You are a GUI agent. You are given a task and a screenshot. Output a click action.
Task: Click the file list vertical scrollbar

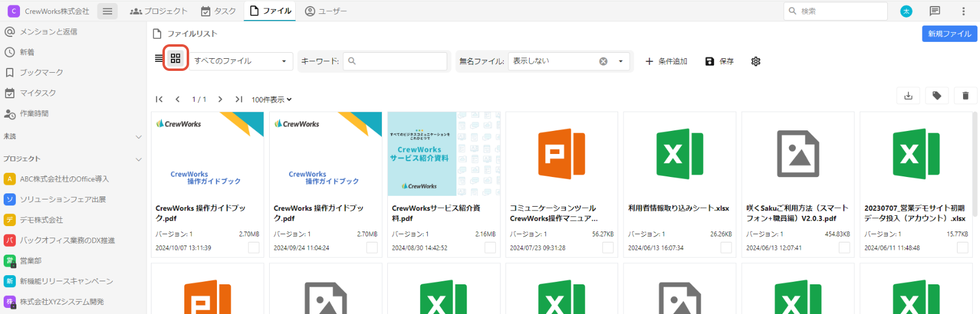[975, 164]
